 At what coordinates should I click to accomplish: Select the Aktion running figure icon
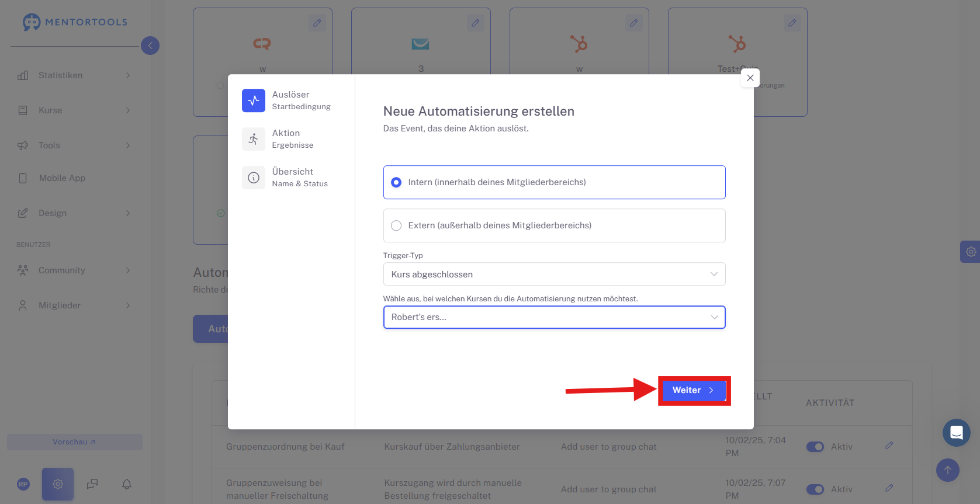tap(254, 139)
